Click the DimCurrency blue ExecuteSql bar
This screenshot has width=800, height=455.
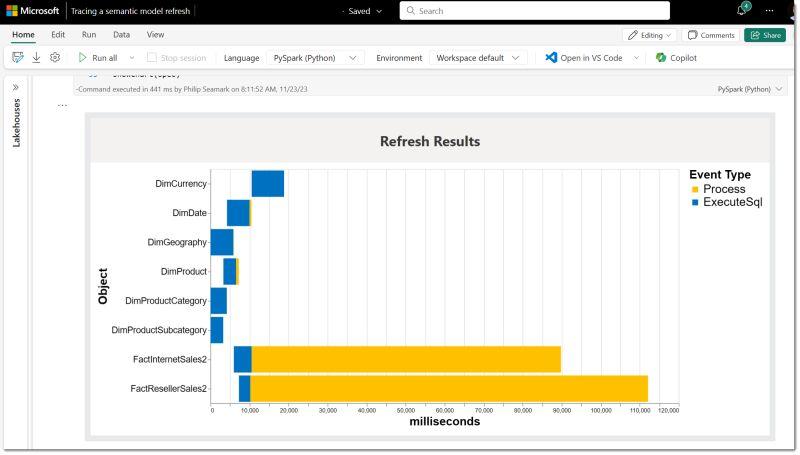[x=269, y=184]
